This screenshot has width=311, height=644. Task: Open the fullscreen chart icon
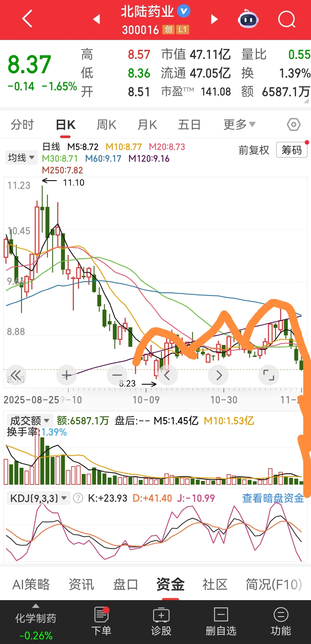click(269, 375)
